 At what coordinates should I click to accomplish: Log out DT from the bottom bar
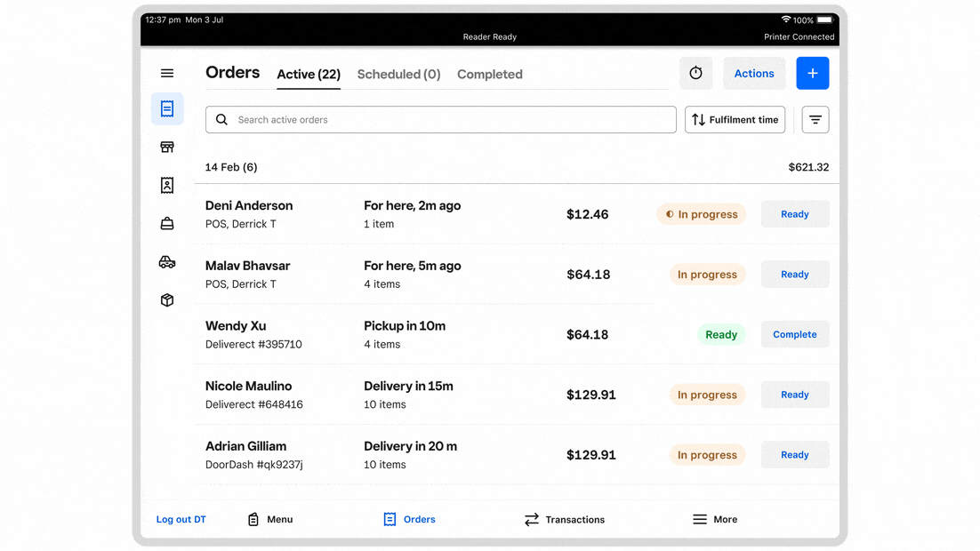click(181, 520)
